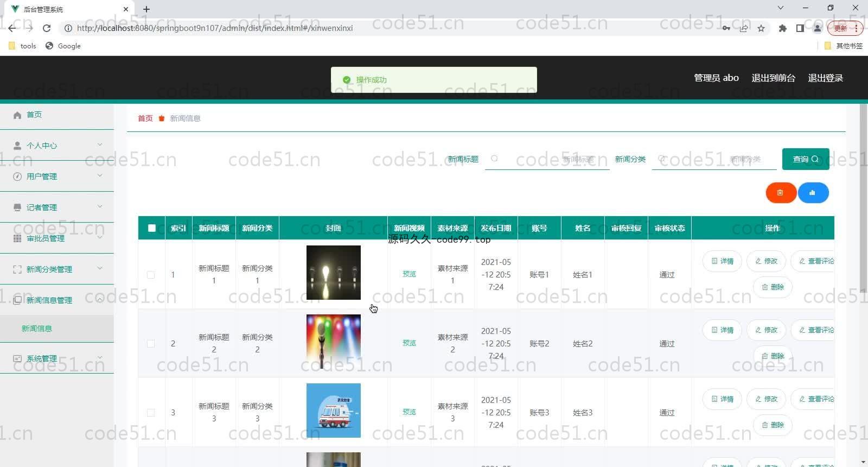Toggle browser side panel icon
Image resolution: width=868 pixels, height=467 pixels.
800,28
